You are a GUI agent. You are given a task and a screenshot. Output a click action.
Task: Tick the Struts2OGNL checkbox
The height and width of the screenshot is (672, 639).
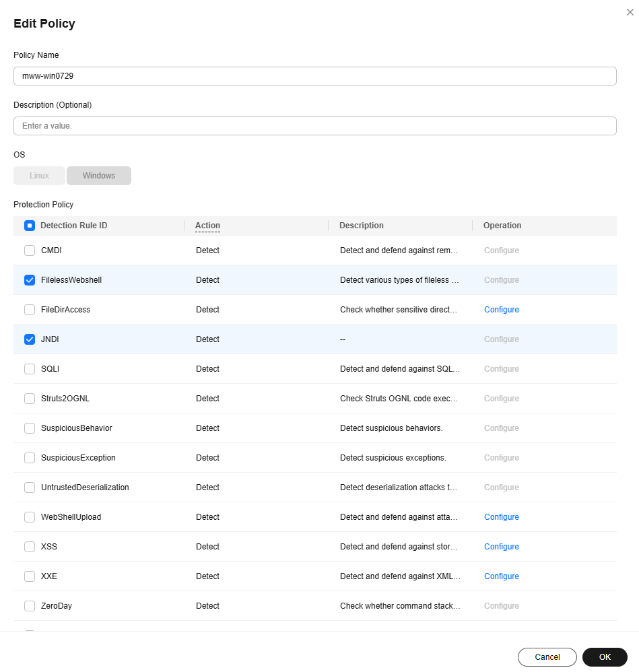pos(30,398)
